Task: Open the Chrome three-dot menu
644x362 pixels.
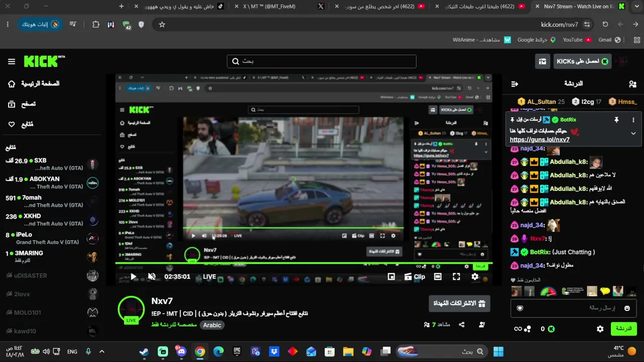Action: tap(8, 24)
